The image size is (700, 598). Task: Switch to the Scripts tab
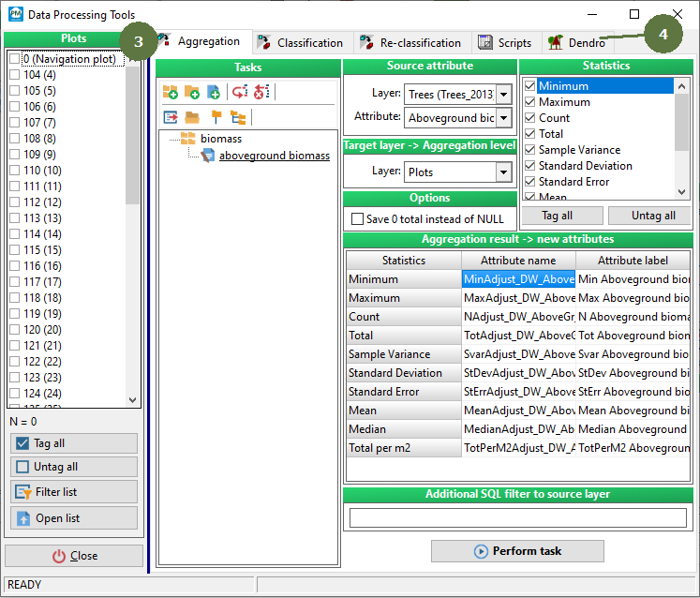[505, 42]
